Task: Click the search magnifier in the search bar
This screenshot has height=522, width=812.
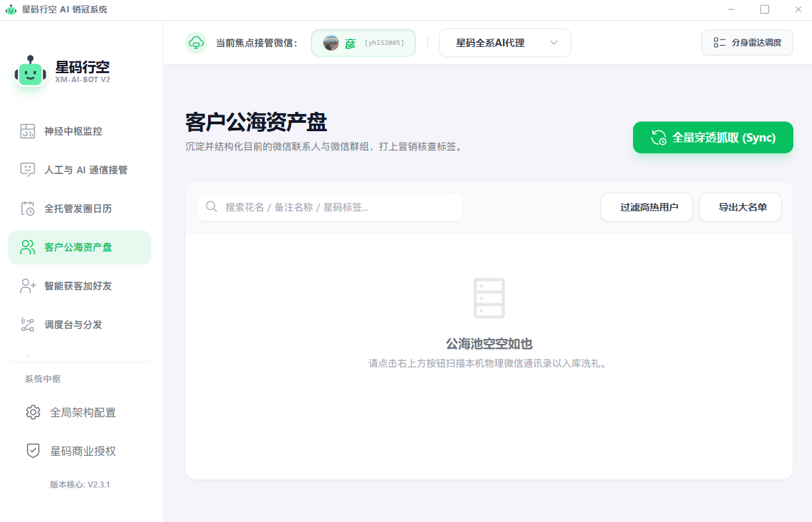Action: (x=211, y=206)
